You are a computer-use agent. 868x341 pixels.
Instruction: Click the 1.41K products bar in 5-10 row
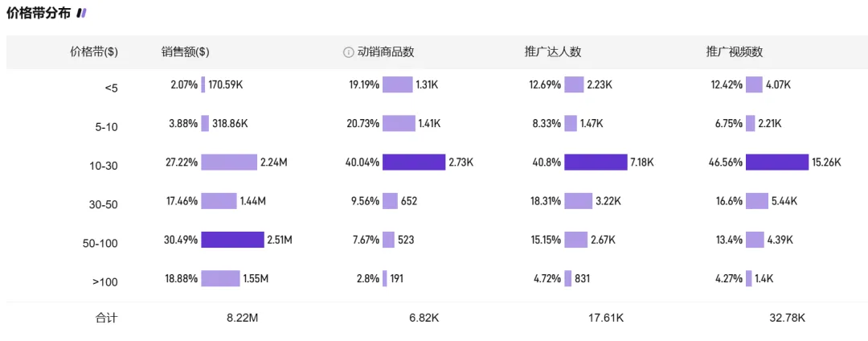click(399, 124)
